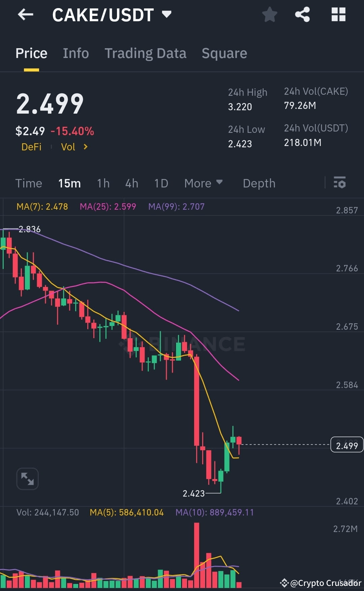This screenshot has width=364, height=591.
Task: Select the 4h timeframe
Action: pos(131,183)
